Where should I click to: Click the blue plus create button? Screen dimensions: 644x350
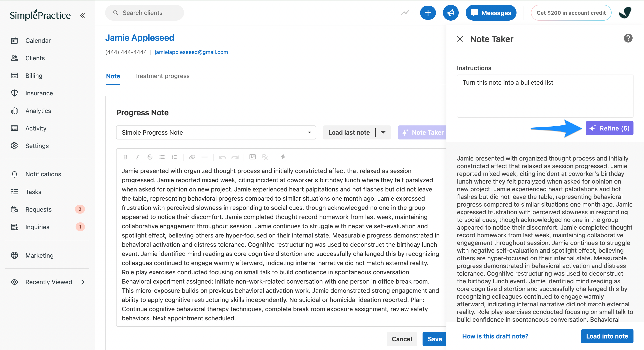coord(428,13)
